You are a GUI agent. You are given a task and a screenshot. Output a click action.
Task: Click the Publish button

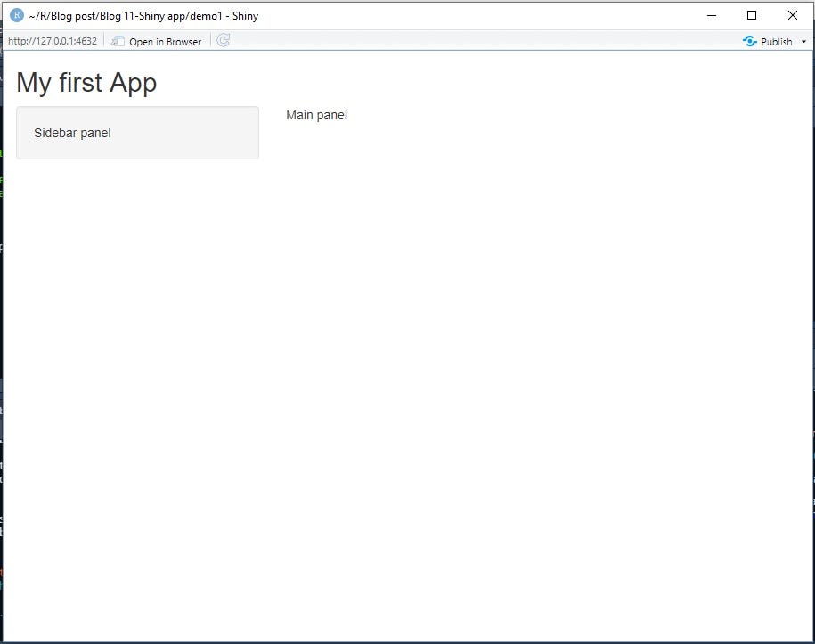(768, 42)
